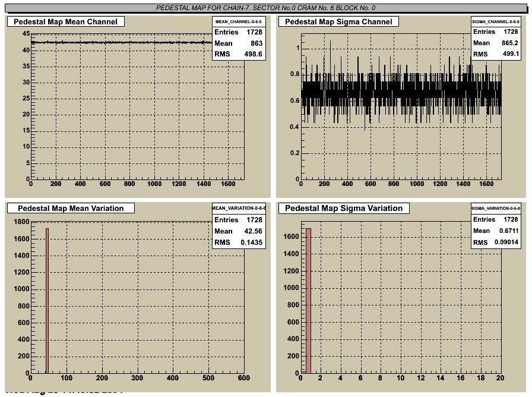Image resolution: width=532 pixels, height=397 pixels.
Task: Click y-axis label 0.8 in Sigma Channel plot
Action: [295, 74]
